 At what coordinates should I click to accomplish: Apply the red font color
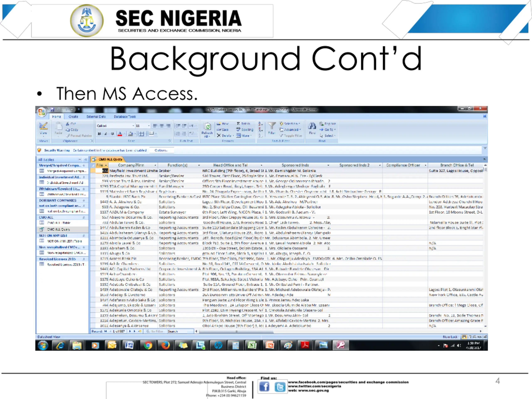tap(120, 134)
